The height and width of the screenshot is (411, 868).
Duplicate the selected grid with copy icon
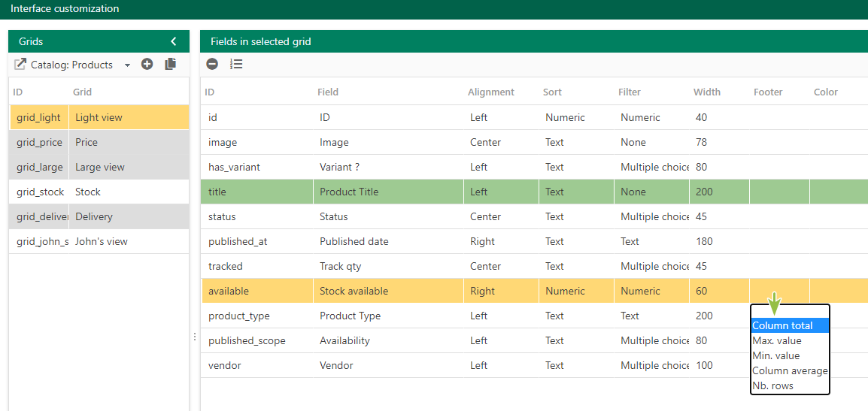(171, 64)
